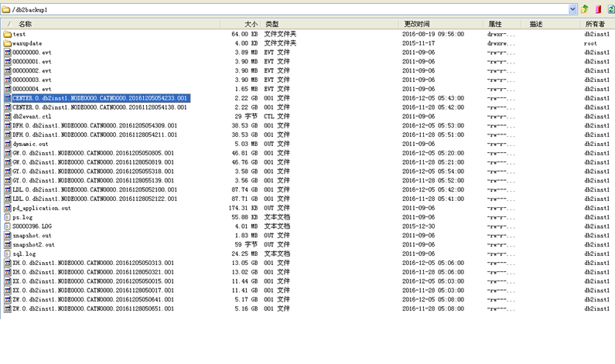Select the wasupdate folder icon

pos(8,43)
